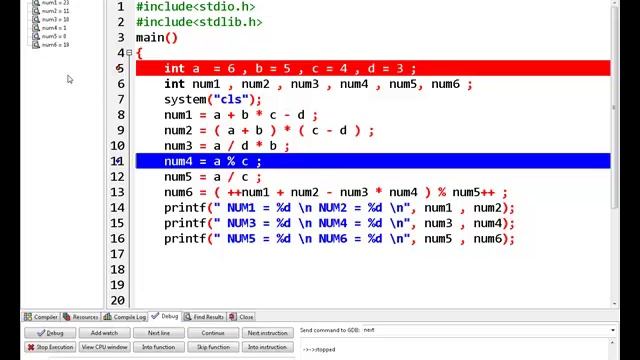Screen dimensions: 640x360
Task: Collapse the code fold at line 4
Action: (129, 53)
